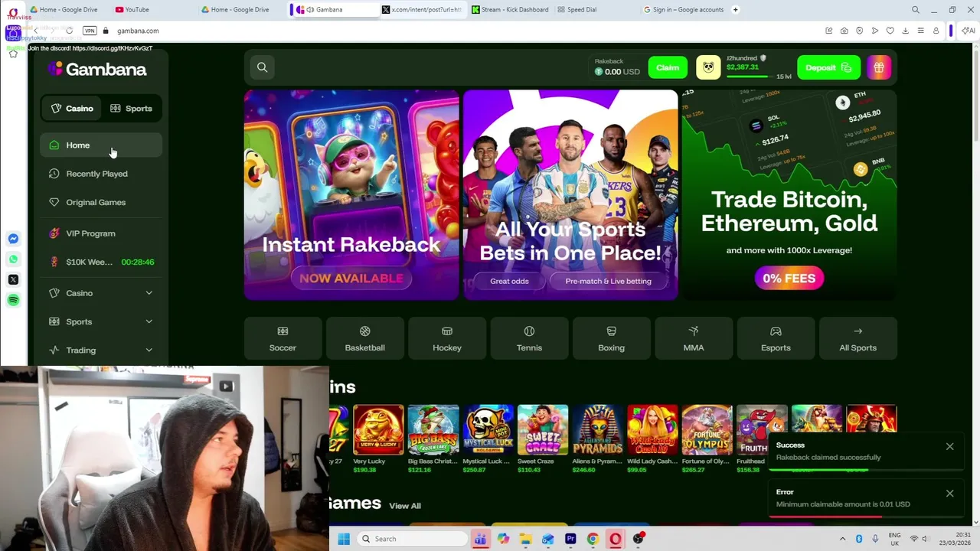Open VIP Program in sidebar

click(x=100, y=233)
